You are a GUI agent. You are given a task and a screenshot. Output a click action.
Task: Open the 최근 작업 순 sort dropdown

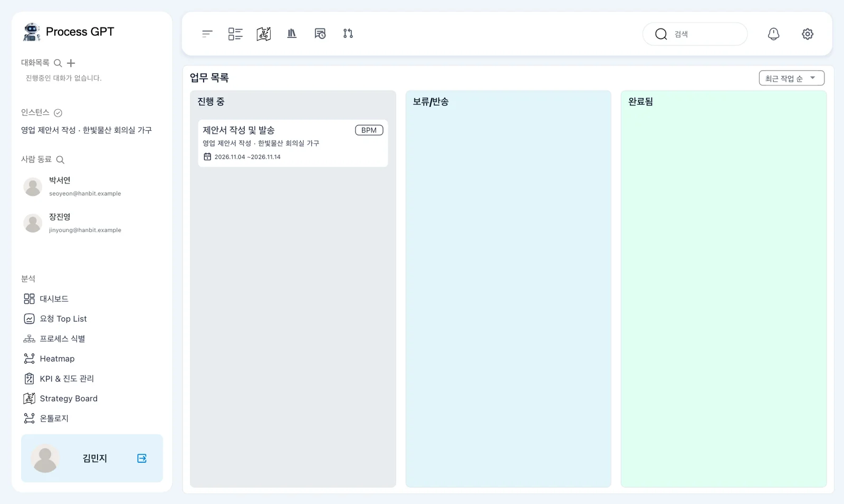791,78
